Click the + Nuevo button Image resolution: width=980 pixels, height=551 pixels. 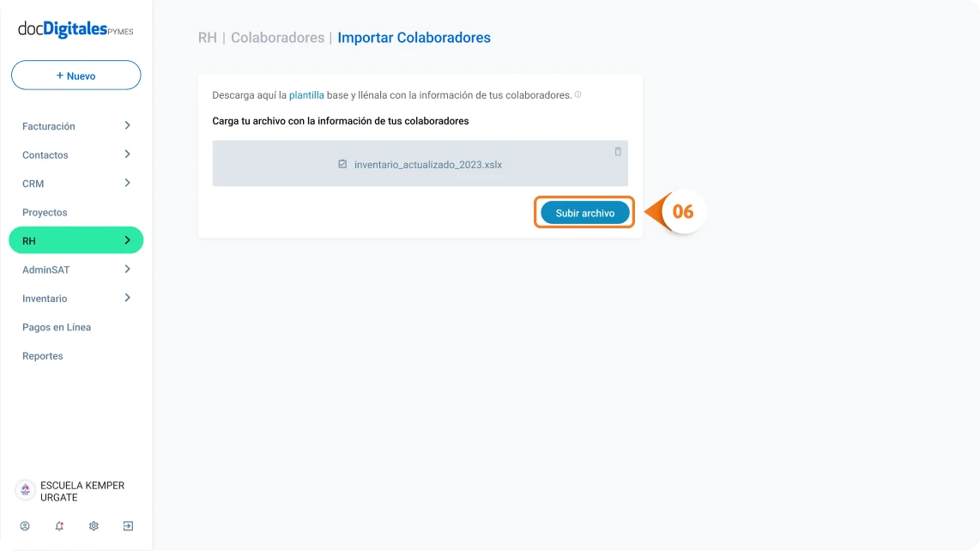click(76, 75)
